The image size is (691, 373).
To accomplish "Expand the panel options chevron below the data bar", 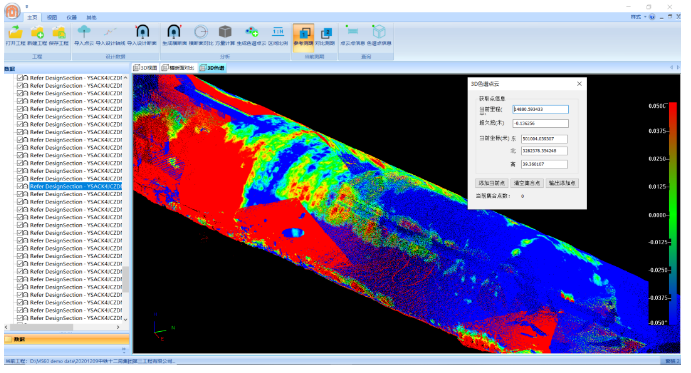I will 124,350.
